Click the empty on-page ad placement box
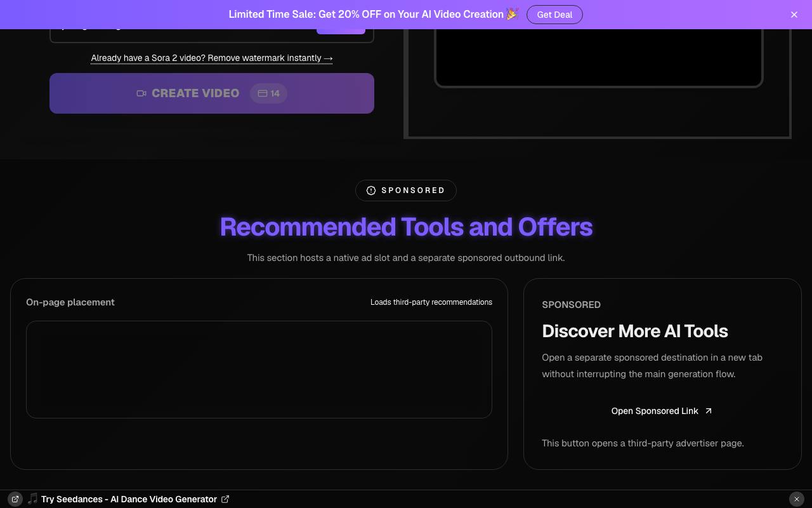Viewport: 812px width, 508px height. [259, 370]
